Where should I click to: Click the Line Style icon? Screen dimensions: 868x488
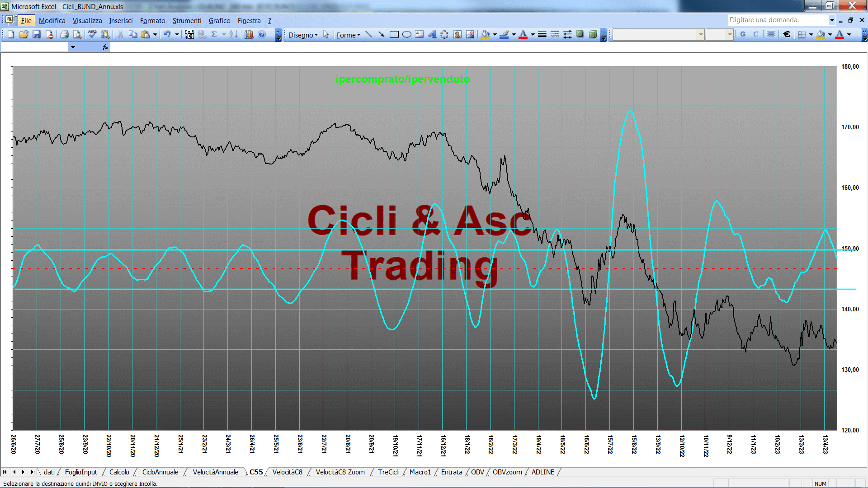click(542, 34)
